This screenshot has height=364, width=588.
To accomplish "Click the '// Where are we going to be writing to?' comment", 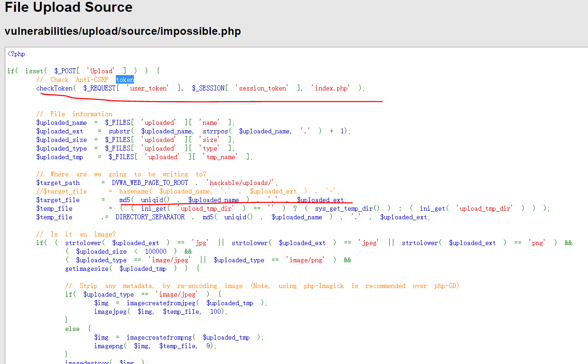I will (121, 174).
